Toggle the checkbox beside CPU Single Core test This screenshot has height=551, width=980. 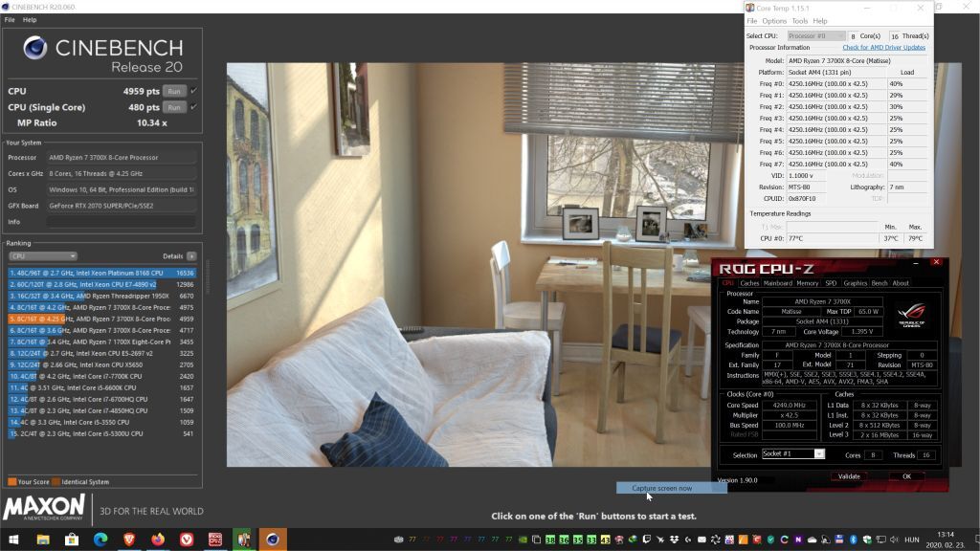[193, 107]
